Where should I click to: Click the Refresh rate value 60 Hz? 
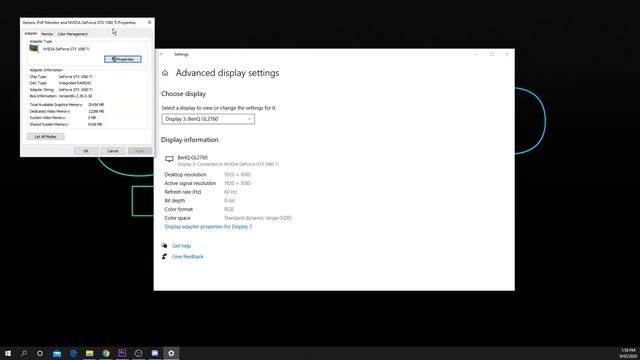(x=230, y=192)
